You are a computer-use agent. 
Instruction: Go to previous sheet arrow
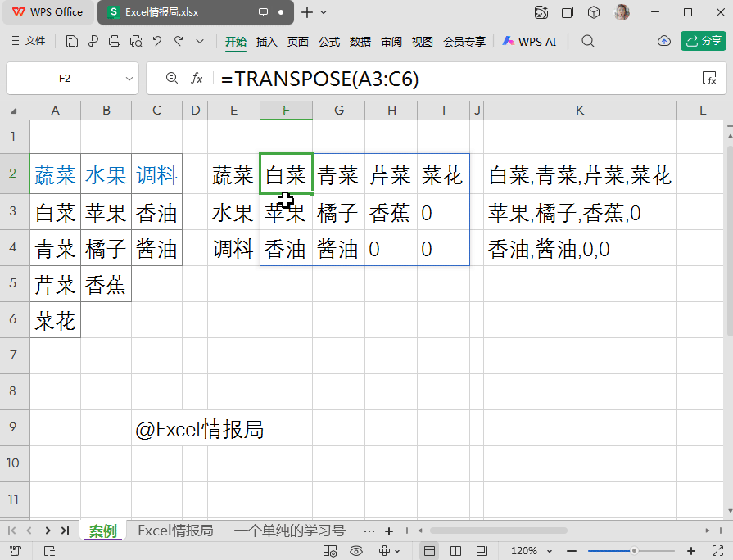29,531
